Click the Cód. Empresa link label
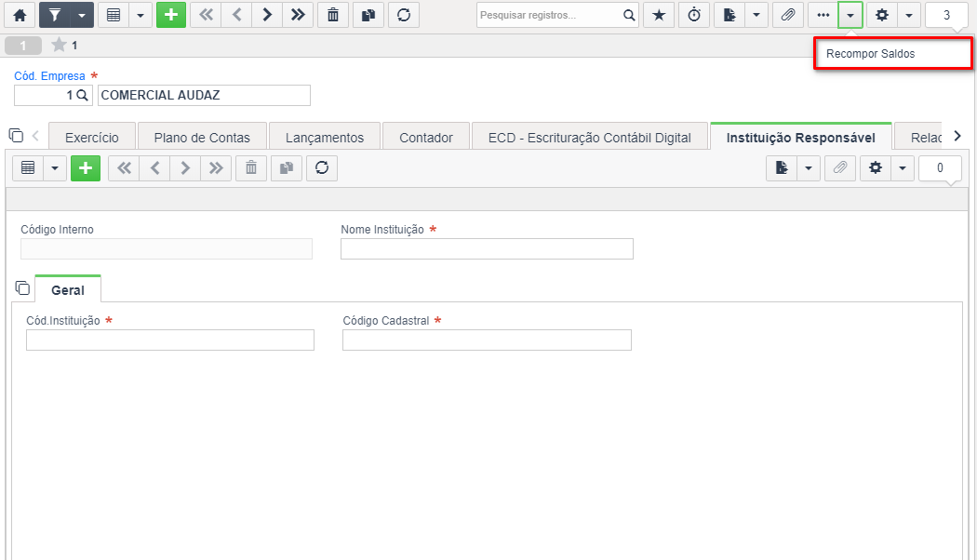977x560 pixels. tap(50, 76)
